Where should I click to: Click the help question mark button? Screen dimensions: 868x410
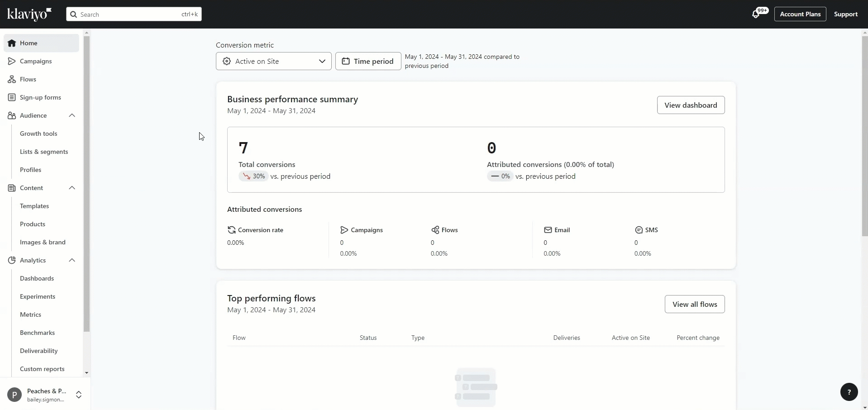point(849,392)
